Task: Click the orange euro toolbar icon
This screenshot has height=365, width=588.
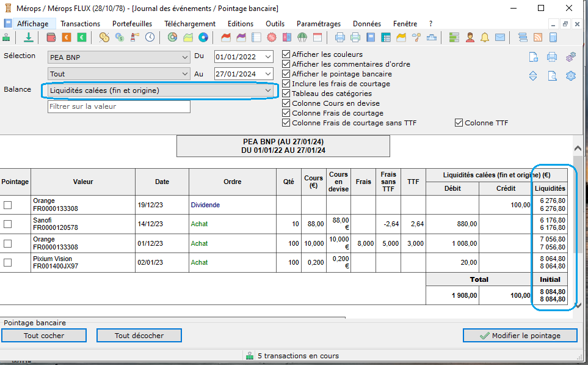Action: tap(67, 37)
